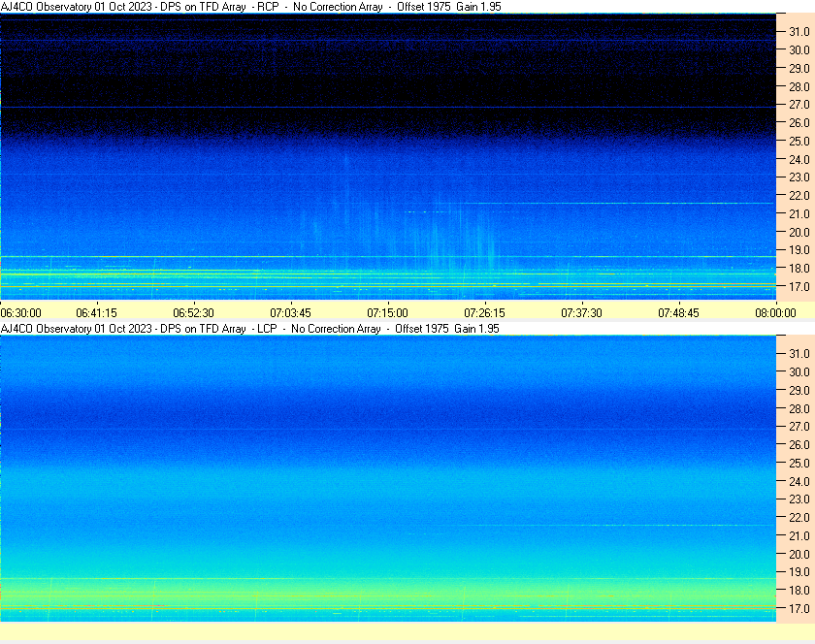Pick the 24.0 frequency label on LCP axis

coord(799,481)
